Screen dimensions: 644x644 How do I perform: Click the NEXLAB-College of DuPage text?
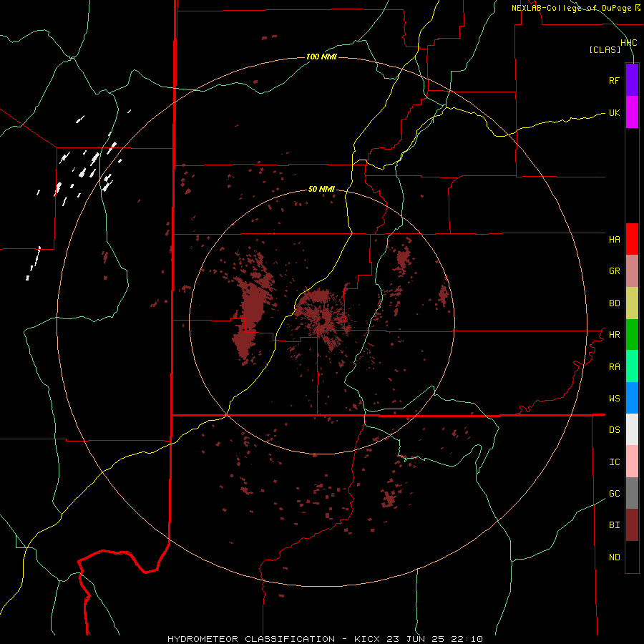click(571, 8)
